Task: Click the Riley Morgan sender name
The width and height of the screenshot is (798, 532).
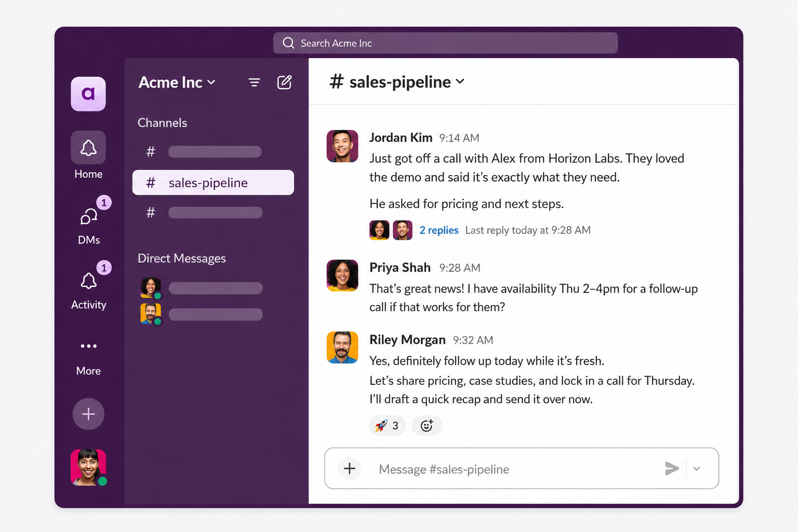Action: (407, 340)
